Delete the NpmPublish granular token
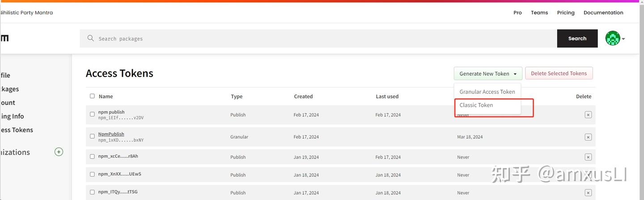Viewport: 644px width, 200px height. point(588,137)
